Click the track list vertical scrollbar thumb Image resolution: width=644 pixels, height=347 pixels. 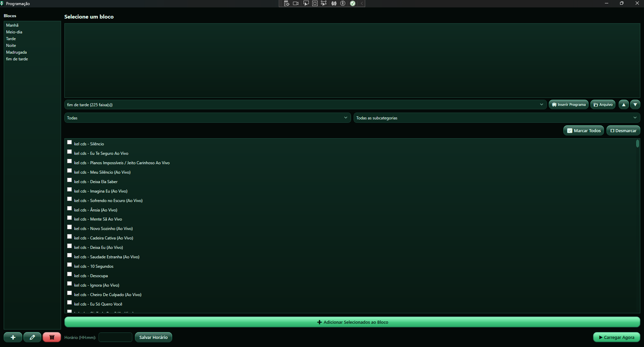638,144
